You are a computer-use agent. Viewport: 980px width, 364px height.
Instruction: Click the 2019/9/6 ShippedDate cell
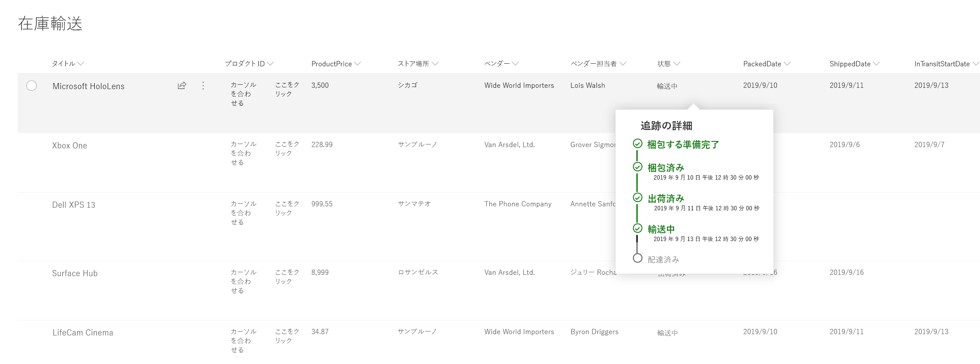point(844,144)
